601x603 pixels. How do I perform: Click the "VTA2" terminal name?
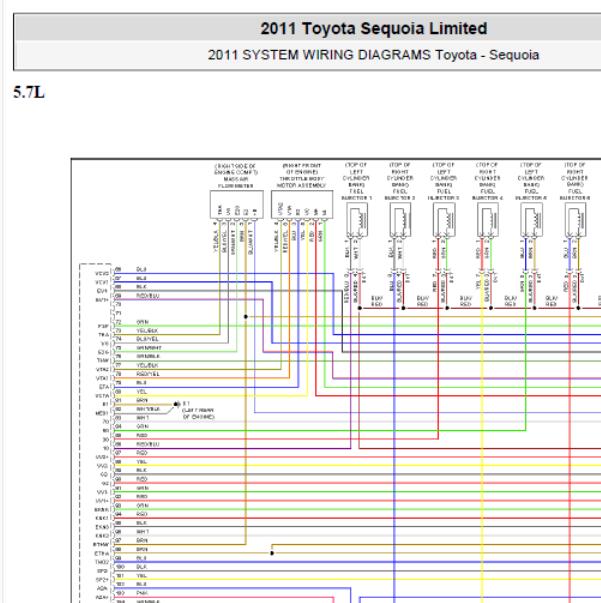(x=102, y=369)
